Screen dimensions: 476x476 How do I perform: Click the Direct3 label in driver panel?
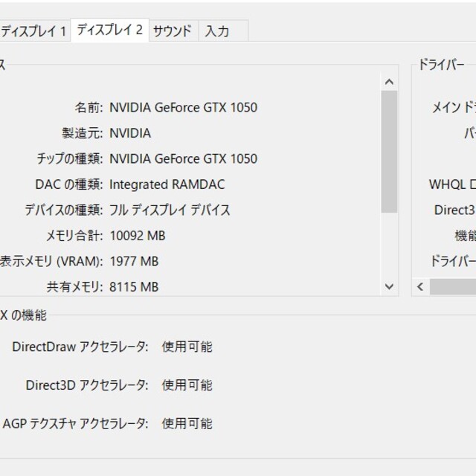pos(454,210)
